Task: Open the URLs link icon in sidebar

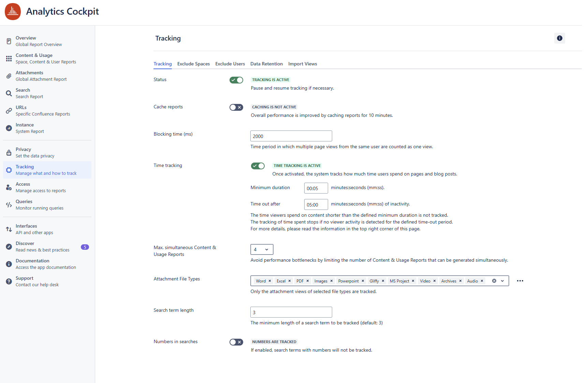Action: click(9, 111)
